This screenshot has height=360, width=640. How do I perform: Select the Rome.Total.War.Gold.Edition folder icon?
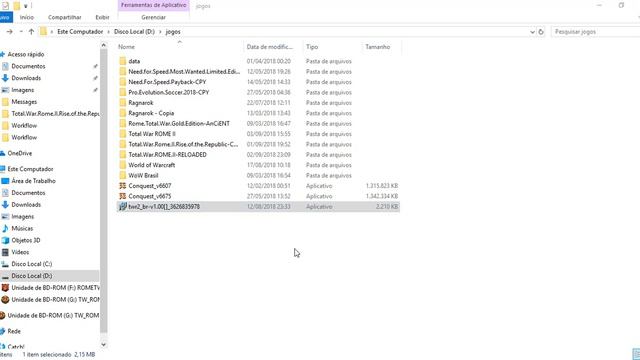click(122, 123)
